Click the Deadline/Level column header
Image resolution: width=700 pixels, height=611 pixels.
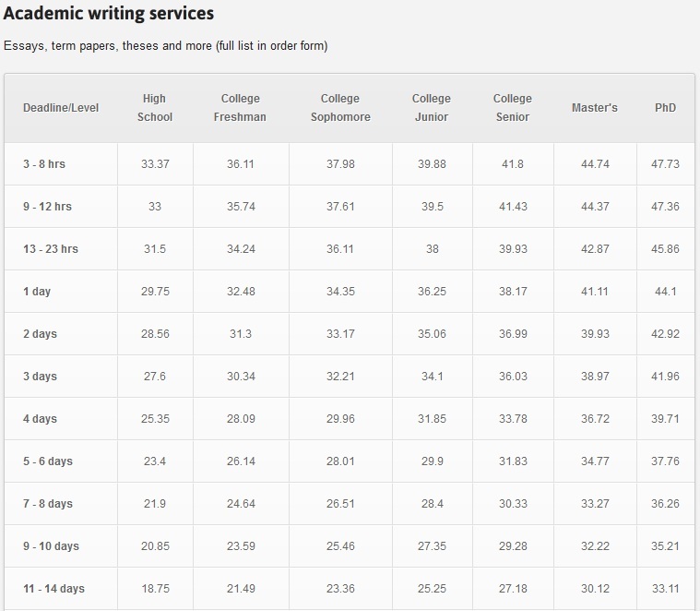tap(61, 108)
